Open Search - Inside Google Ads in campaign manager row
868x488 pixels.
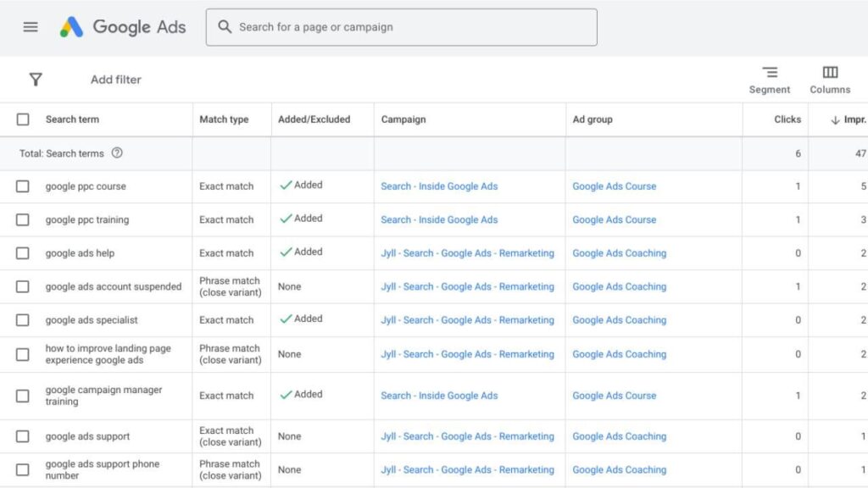click(439, 396)
